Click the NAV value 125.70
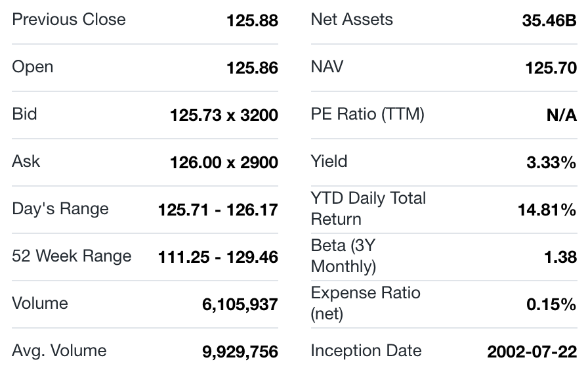The image size is (588, 368). 551,68
